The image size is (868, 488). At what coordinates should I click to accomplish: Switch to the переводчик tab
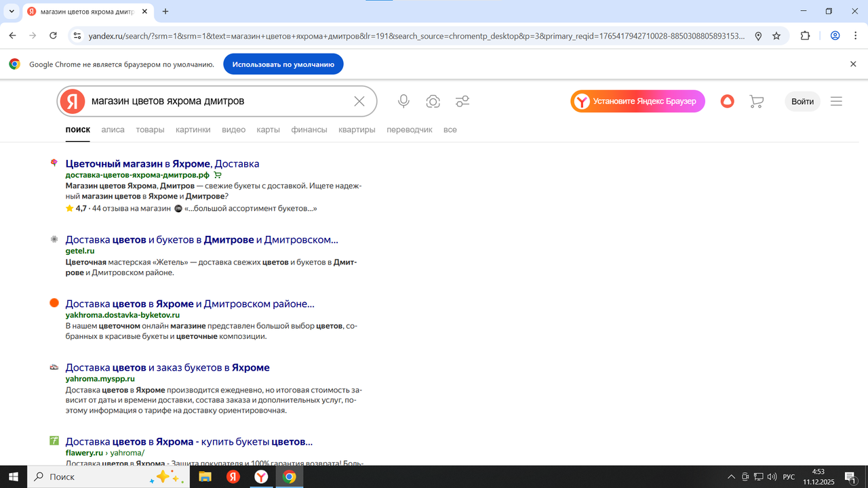click(410, 129)
